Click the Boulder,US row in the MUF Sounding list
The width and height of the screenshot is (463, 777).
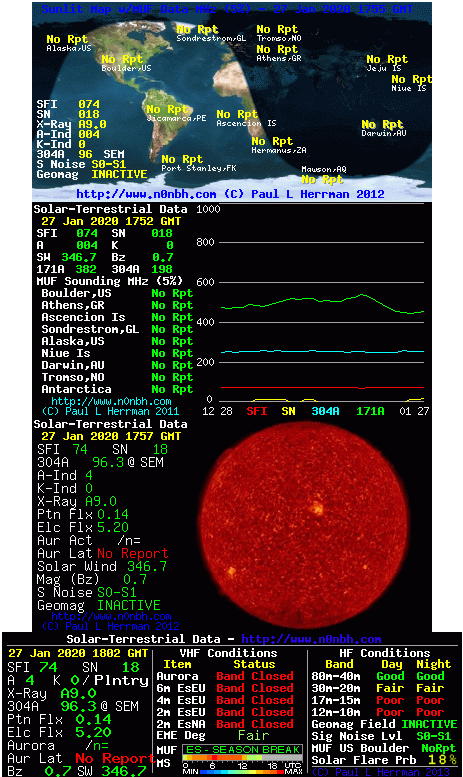click(x=117, y=293)
